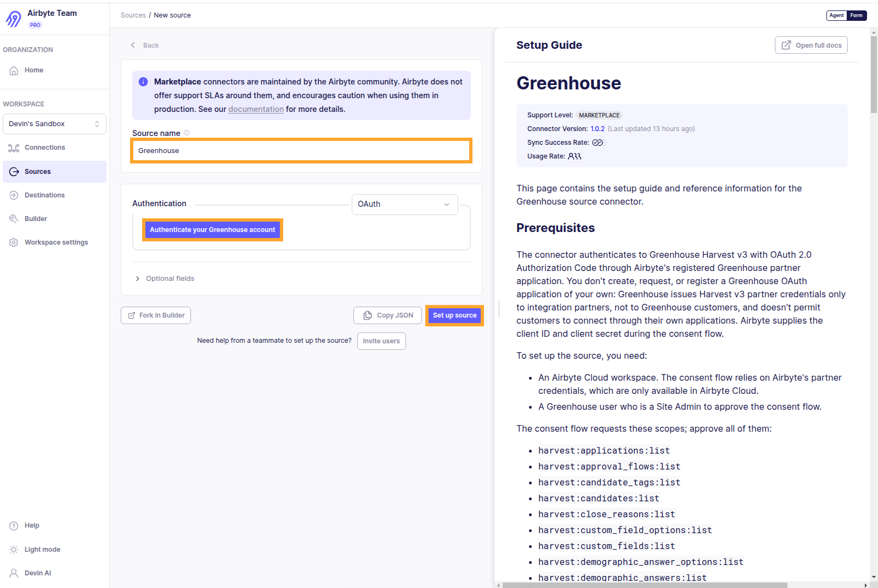Click the Source name input field
The image size is (878, 588).
click(x=301, y=150)
